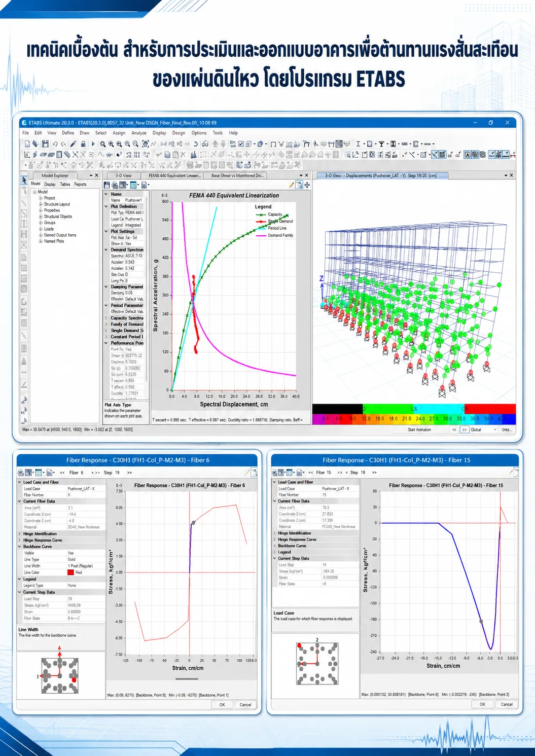Viewport: 535px width, 756px height.
Task: Click the table icon in the FEMA 440 plot toolbar
Action: point(133,185)
